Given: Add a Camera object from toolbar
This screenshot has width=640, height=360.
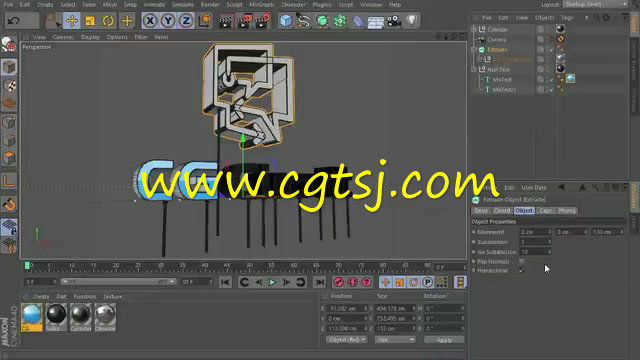Looking at the screenshot, I should point(394,20).
